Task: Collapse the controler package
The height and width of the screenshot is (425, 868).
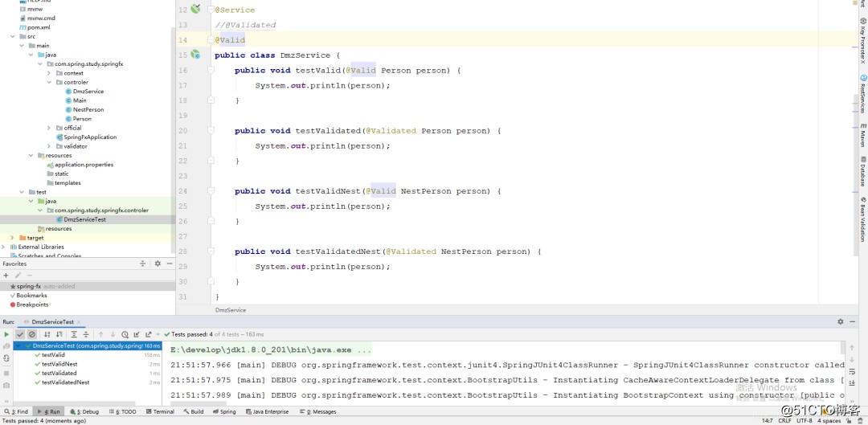Action: pos(49,83)
